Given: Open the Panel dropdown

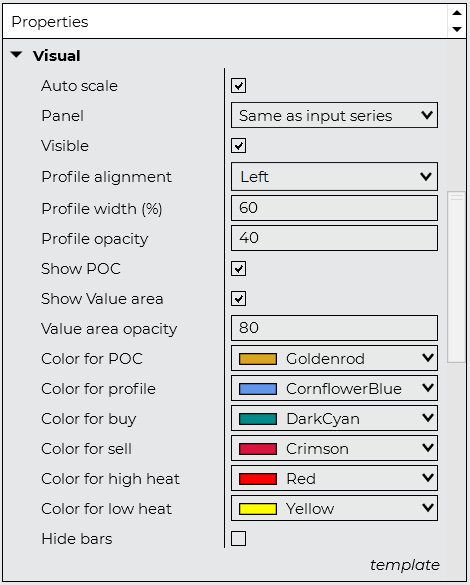Looking at the screenshot, I should [x=334, y=115].
